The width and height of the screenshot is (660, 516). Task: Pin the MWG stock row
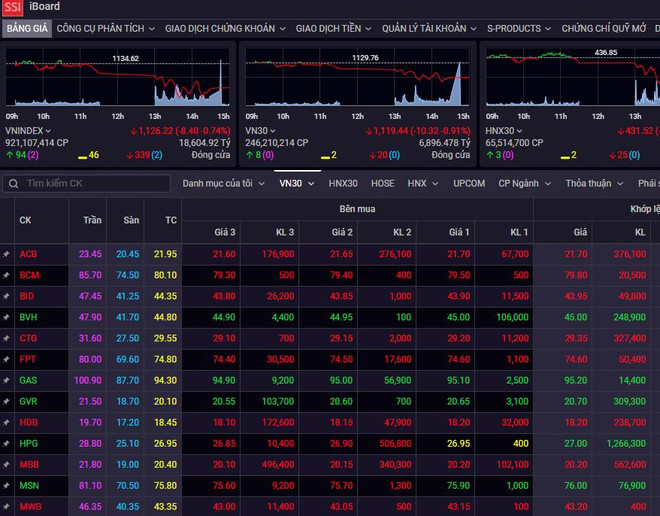pyautogui.click(x=6, y=506)
